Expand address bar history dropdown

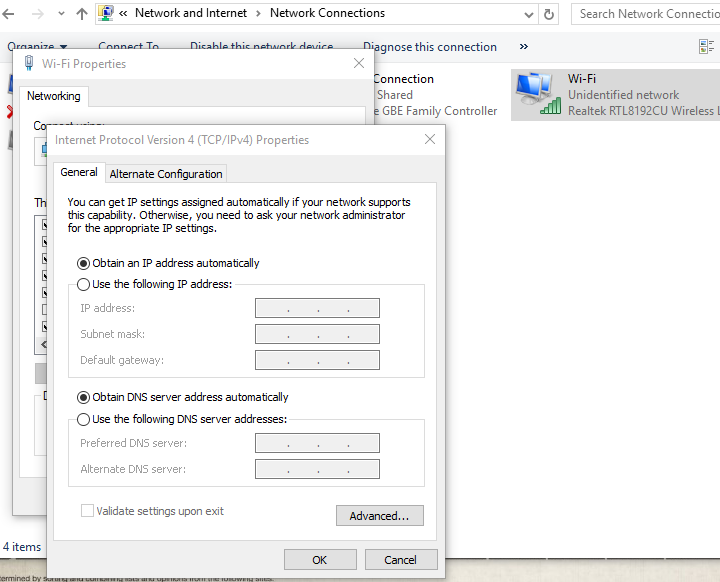coord(529,15)
